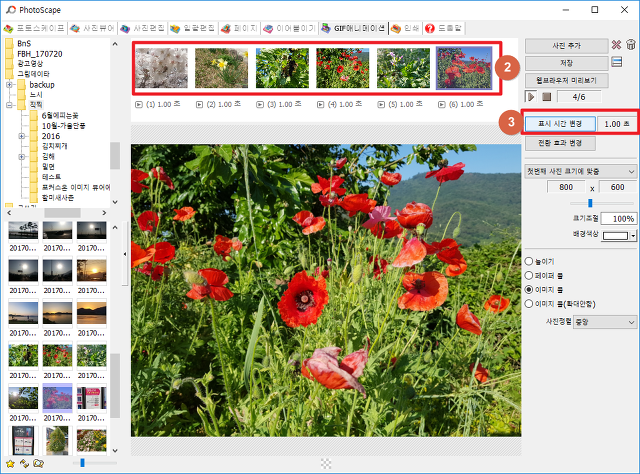Open the 일괄편집 batch editor tab
The width and height of the screenshot is (640, 474).
[192, 28]
